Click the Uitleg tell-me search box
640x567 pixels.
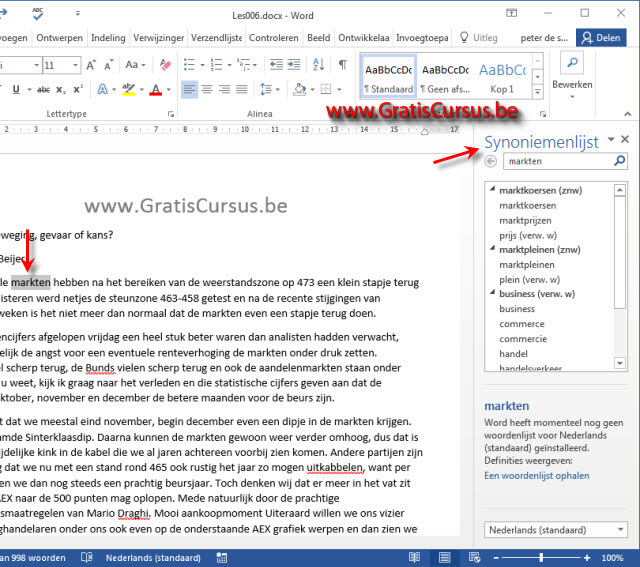point(479,38)
